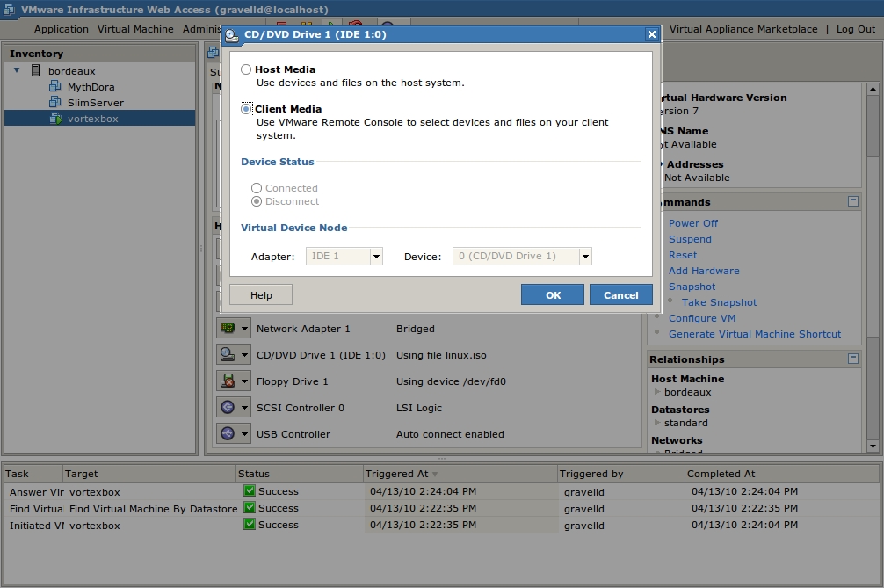Click scrollbar down arrow in right panel
This screenshot has height=588, width=884.
873,446
